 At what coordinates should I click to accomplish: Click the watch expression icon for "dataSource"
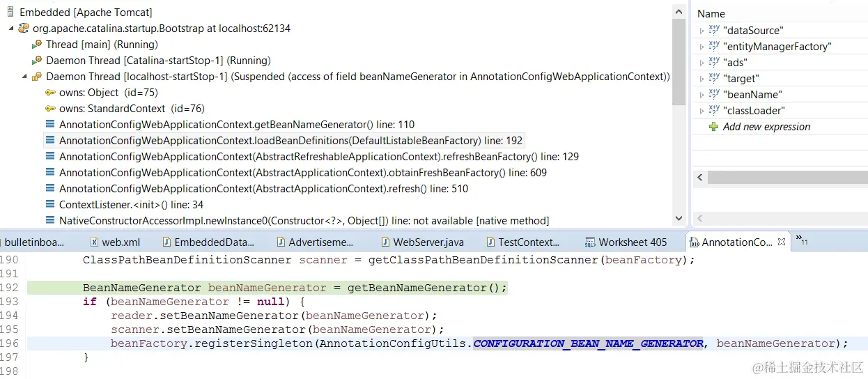click(714, 31)
